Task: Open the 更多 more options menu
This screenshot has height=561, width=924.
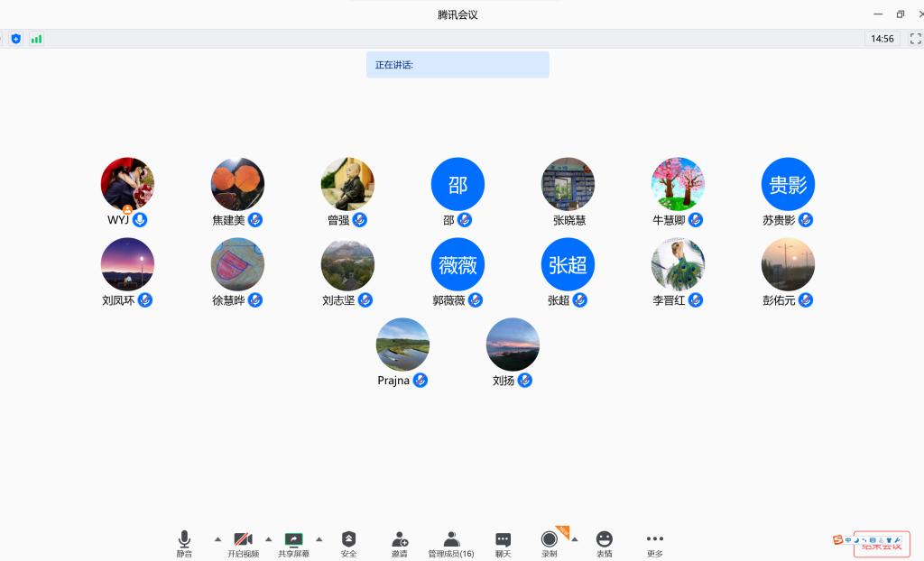Action: (655, 543)
